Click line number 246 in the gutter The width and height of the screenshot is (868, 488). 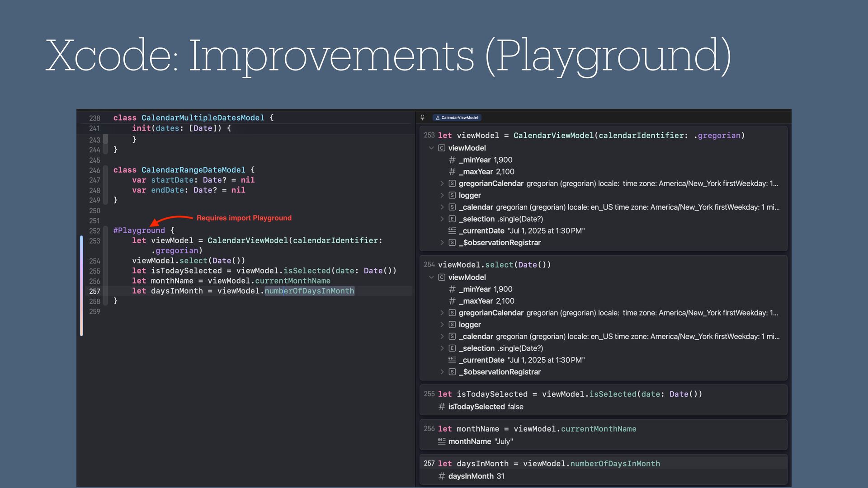tap(94, 170)
